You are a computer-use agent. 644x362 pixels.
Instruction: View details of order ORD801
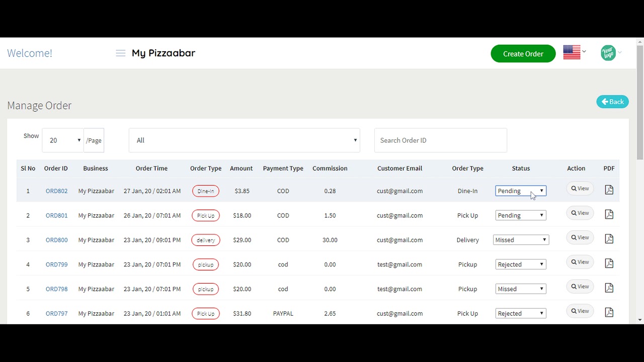click(x=580, y=213)
